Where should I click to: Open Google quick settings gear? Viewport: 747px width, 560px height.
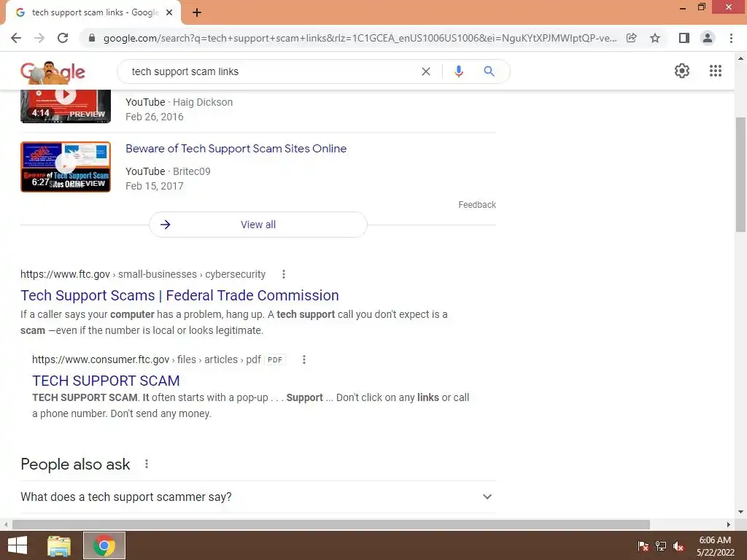682,71
